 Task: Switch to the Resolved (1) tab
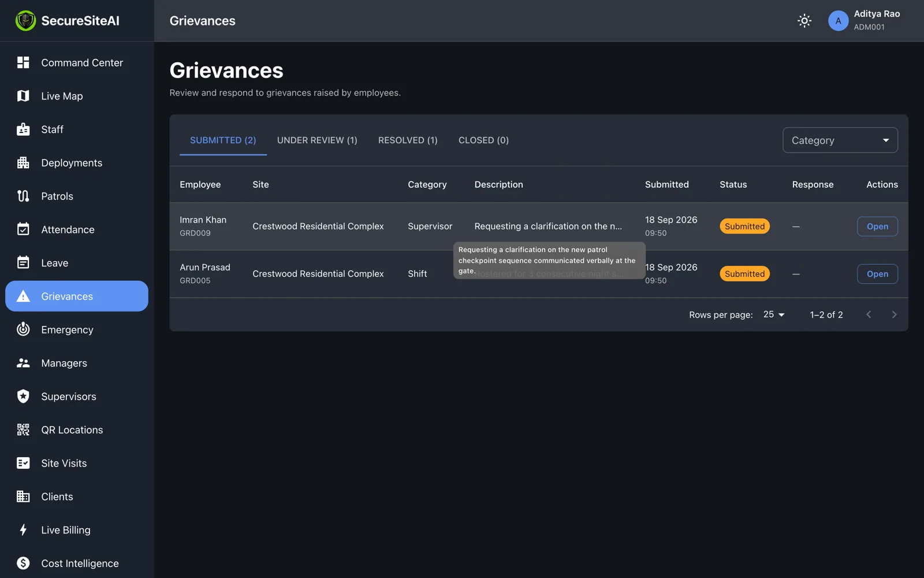click(408, 140)
